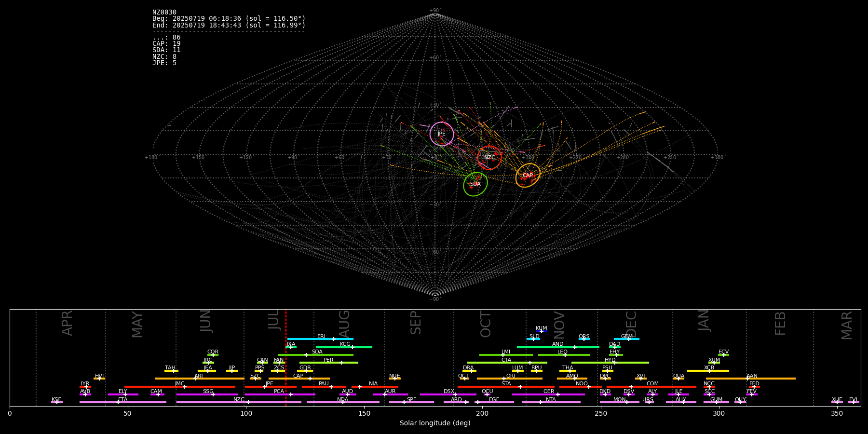Image resolution: width=868 pixels, height=434 pixels.
Task: Click the GEM shower bar in timeline
Action: click(626, 339)
